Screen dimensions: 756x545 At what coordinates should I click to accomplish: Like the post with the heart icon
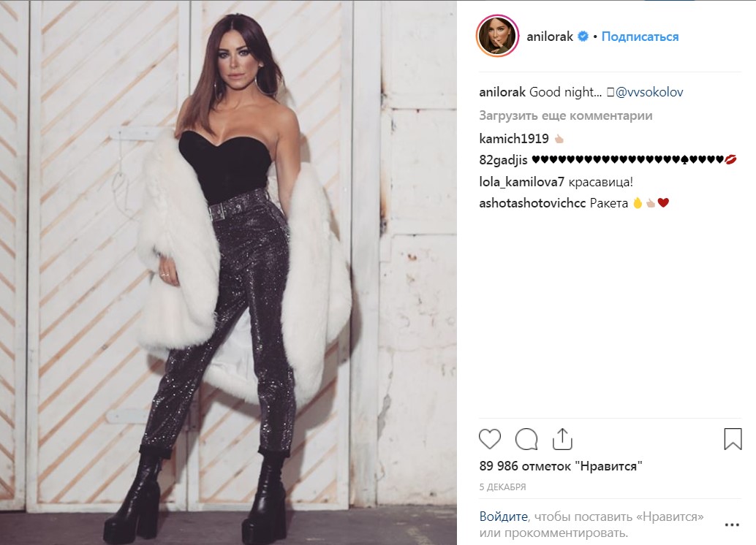point(490,439)
